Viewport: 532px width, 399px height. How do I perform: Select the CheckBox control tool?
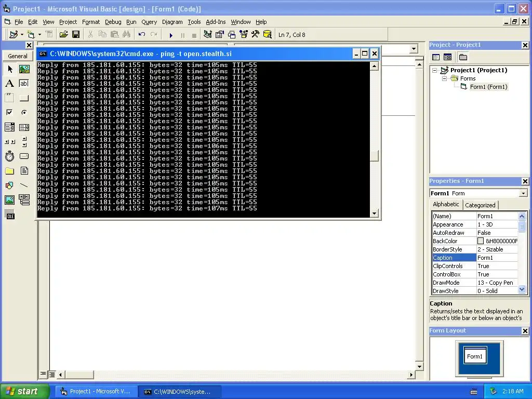10,112
